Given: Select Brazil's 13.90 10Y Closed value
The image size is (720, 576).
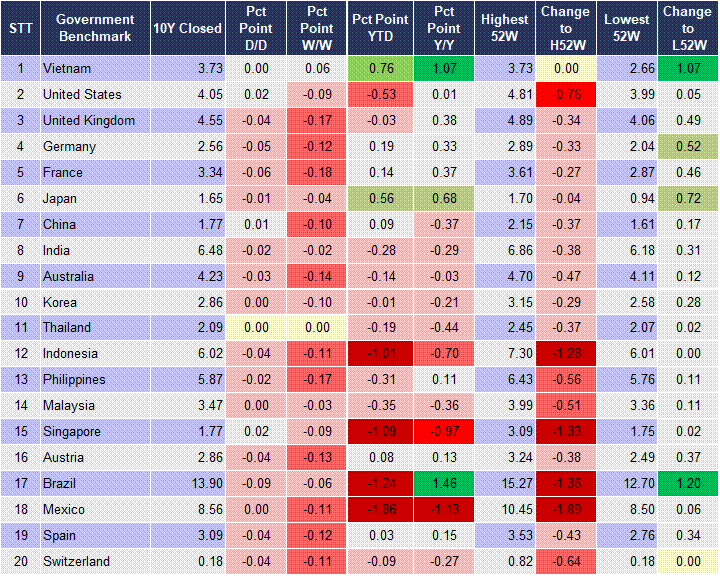Looking at the screenshot, I should [187, 484].
